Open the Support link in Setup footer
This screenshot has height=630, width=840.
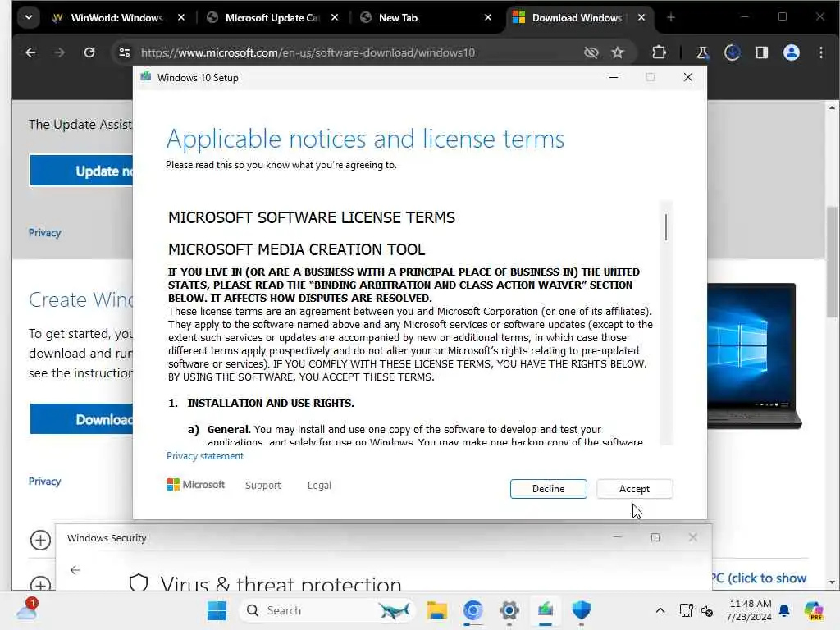click(263, 485)
